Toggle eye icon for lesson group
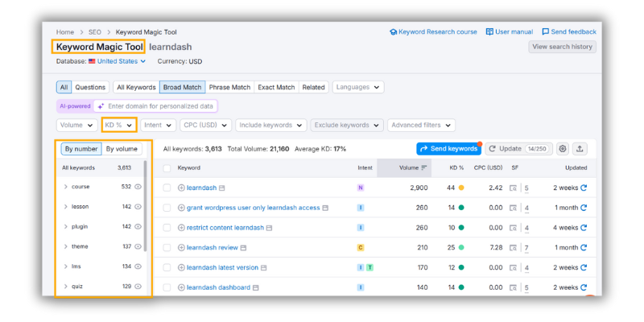This screenshot has width=644, height=322. (x=138, y=207)
